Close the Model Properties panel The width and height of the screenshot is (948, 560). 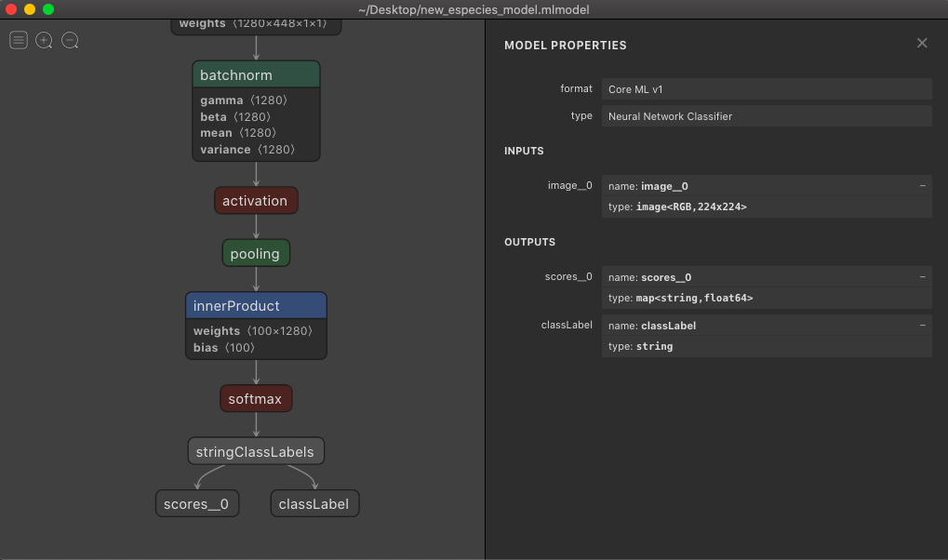coord(921,43)
